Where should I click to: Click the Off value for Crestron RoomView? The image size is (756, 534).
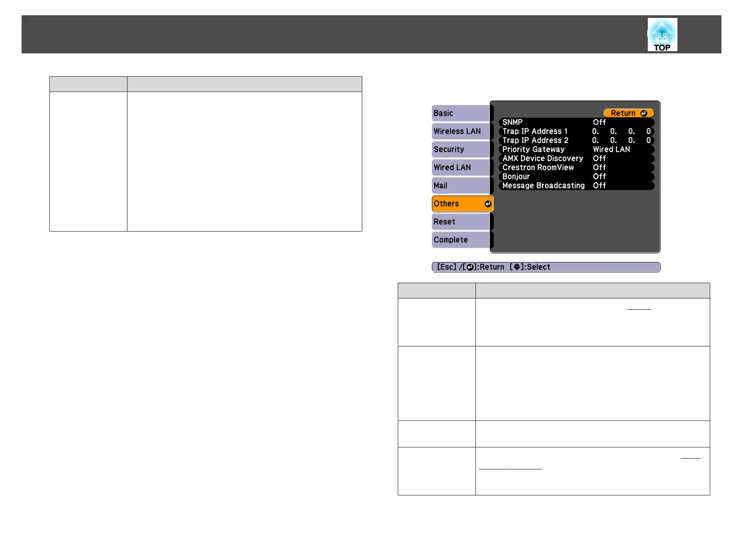599,167
